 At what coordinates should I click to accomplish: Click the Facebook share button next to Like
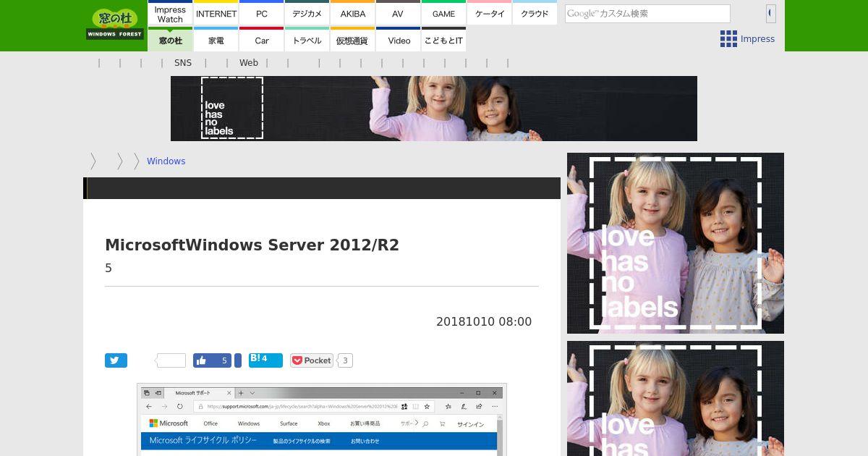[x=238, y=360]
